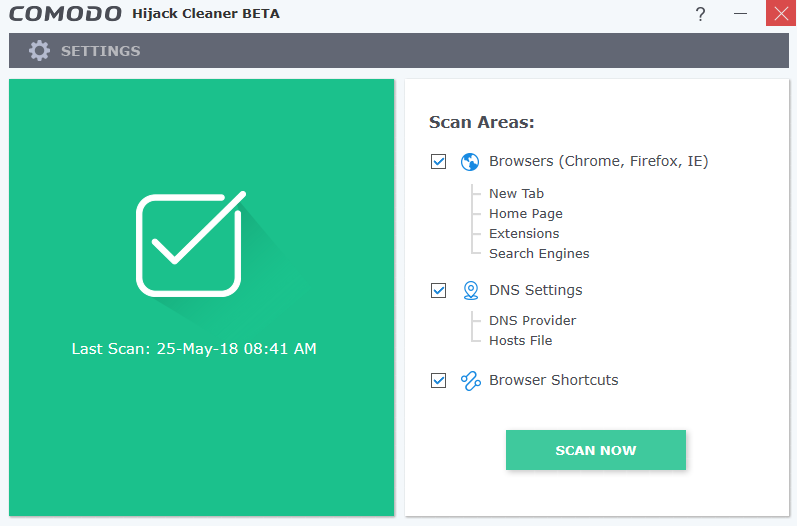Select the DNS Provider scan item
Viewport: 797px width, 526px height.
(x=532, y=321)
